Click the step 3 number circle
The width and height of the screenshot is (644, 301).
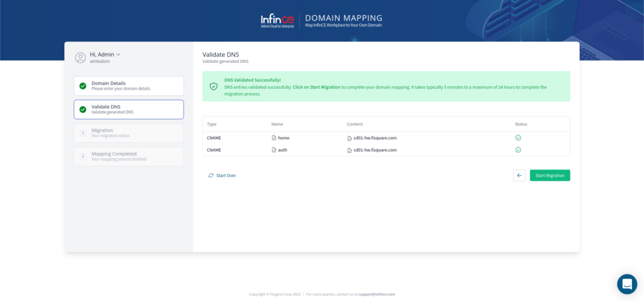pos(82,133)
